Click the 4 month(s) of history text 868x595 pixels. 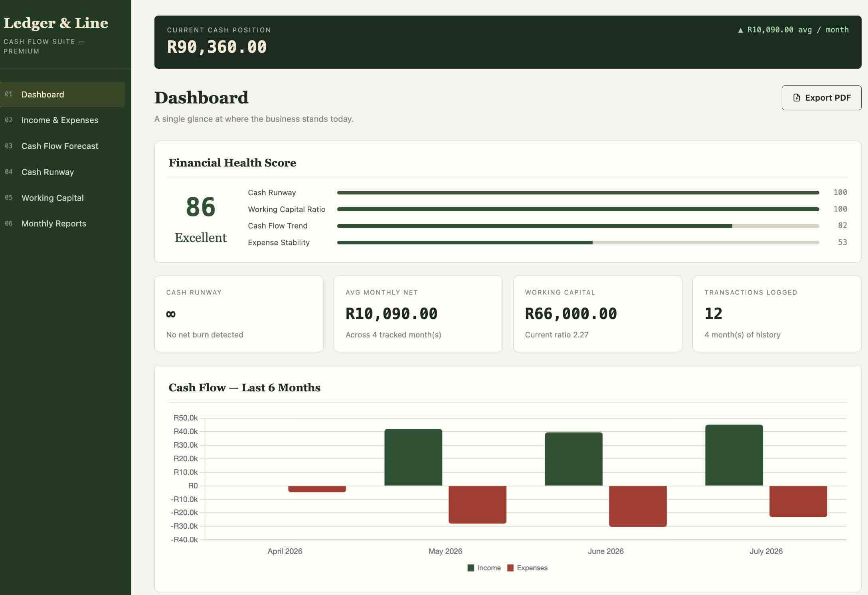(x=743, y=335)
